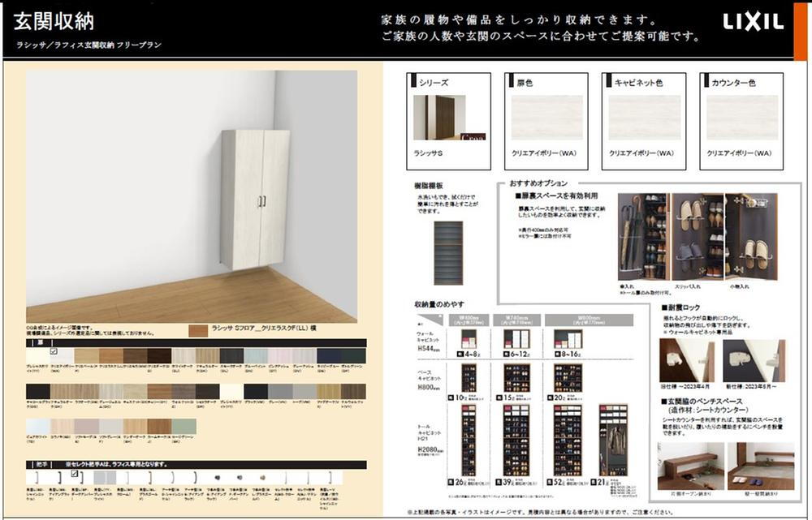The width and height of the screenshot is (812, 520).
Task: Click the ラシッサ／ラフィス玄関収納 フリープラン subtitle
Action: click(89, 45)
